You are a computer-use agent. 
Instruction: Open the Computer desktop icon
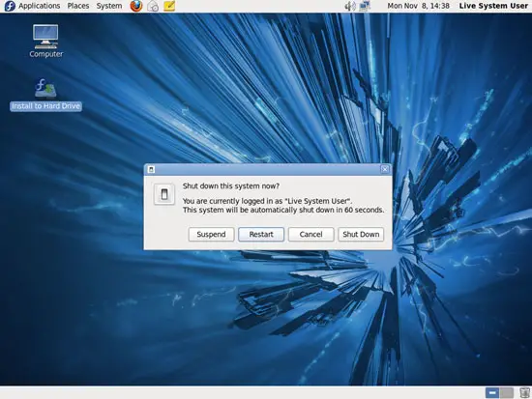45,41
